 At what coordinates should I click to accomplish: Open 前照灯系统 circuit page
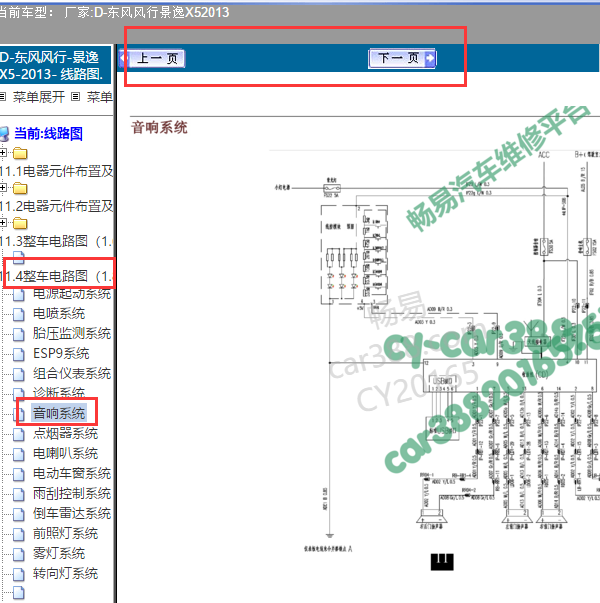65,533
